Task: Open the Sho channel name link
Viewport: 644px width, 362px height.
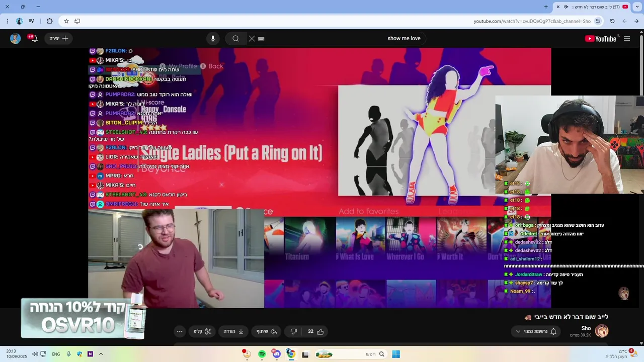Action: pyautogui.click(x=586, y=328)
